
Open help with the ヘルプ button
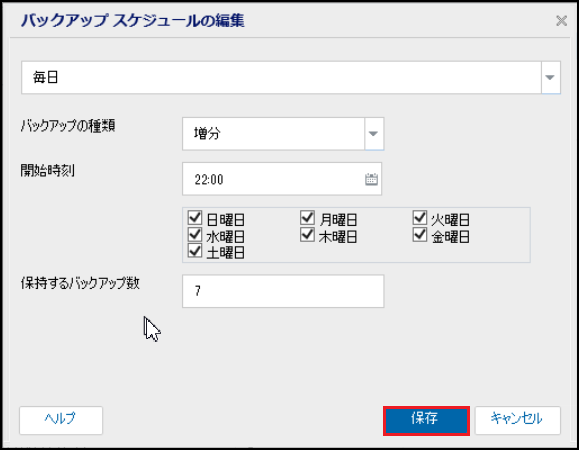[61, 420]
